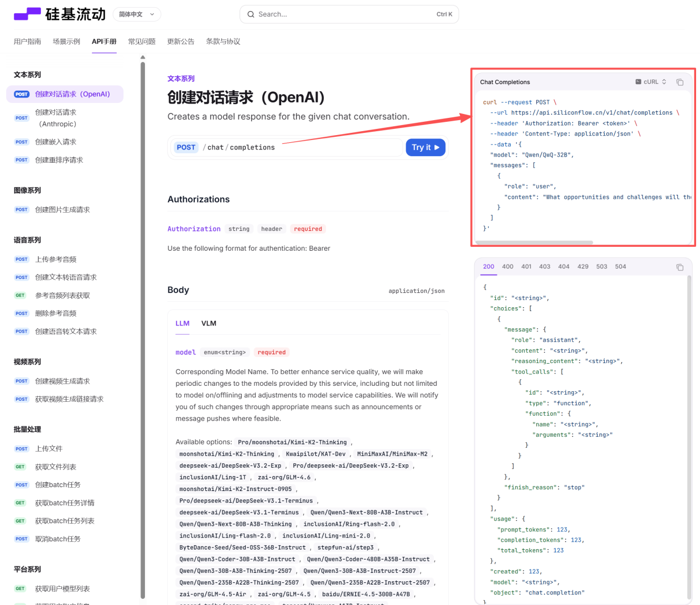Viewport: 700px width, 605px height.
Task: Click the zai-org/GLM-4.6 model option
Action: (284, 478)
